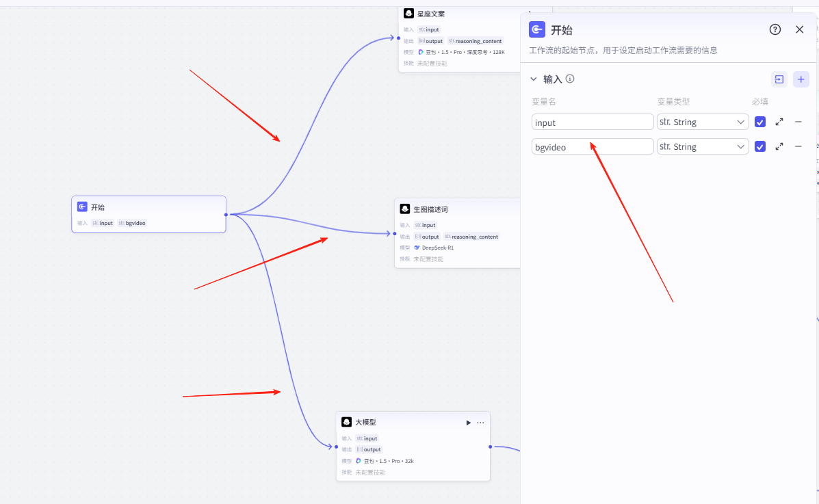Uncheck required for the input variable

tap(760, 122)
